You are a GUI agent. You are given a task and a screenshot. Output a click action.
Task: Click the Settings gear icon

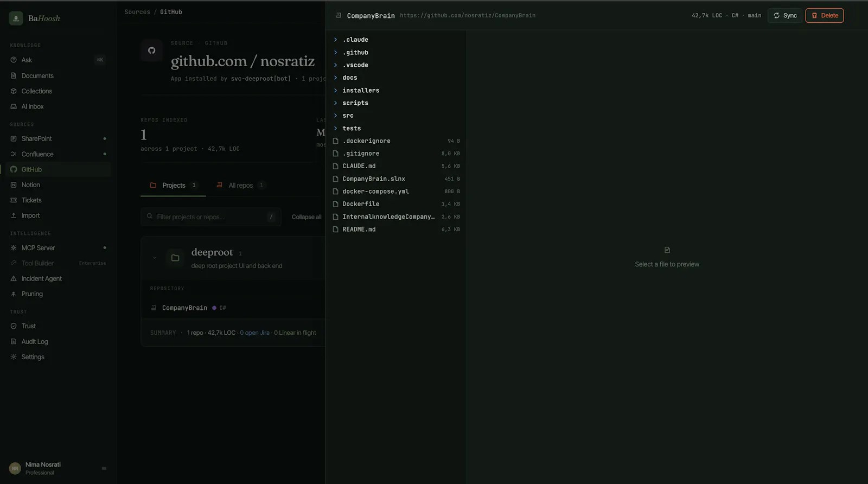(14, 357)
